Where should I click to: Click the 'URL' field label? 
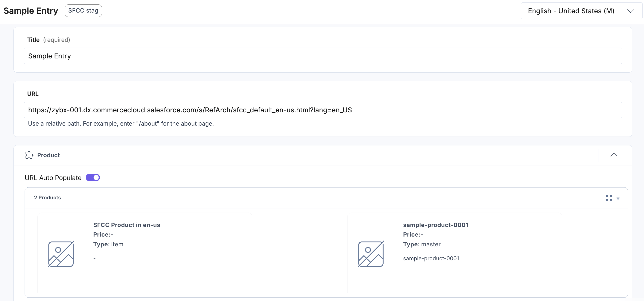point(33,94)
